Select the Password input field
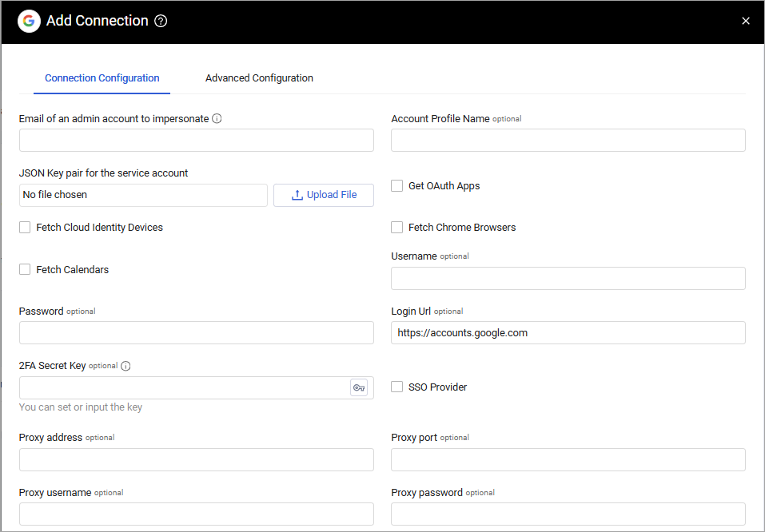Screen dimensions: 765x532 coord(197,333)
